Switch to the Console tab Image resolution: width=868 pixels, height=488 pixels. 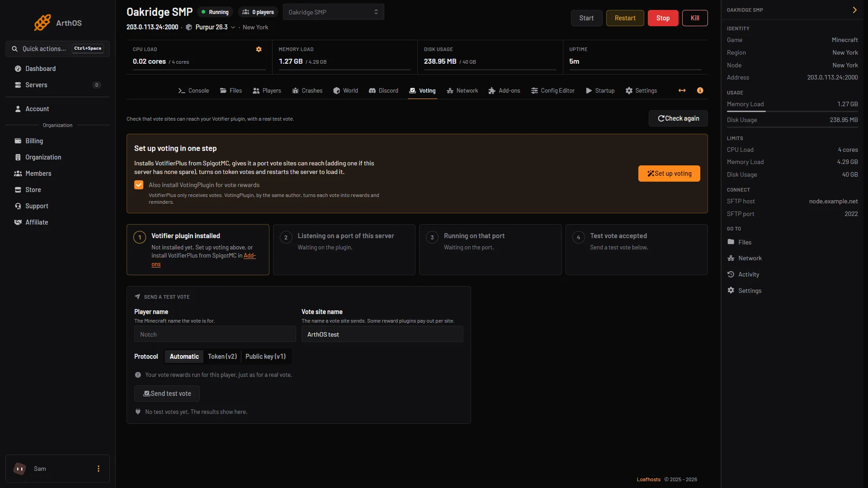(193, 90)
